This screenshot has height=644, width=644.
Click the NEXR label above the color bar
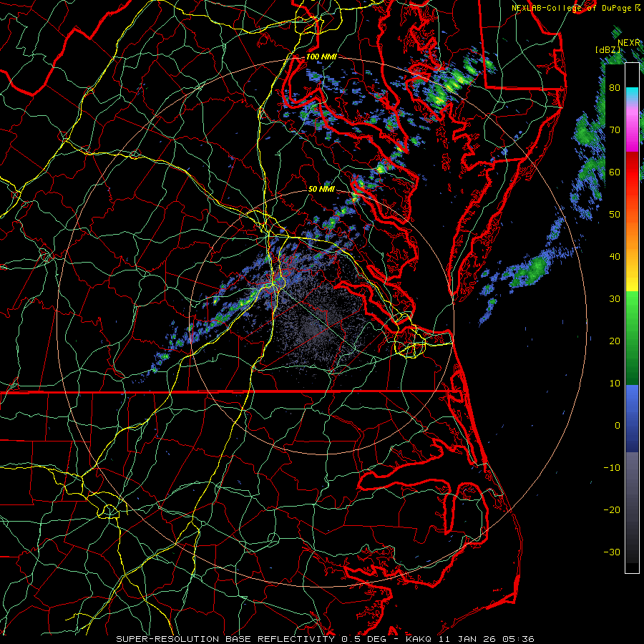pyautogui.click(x=629, y=43)
